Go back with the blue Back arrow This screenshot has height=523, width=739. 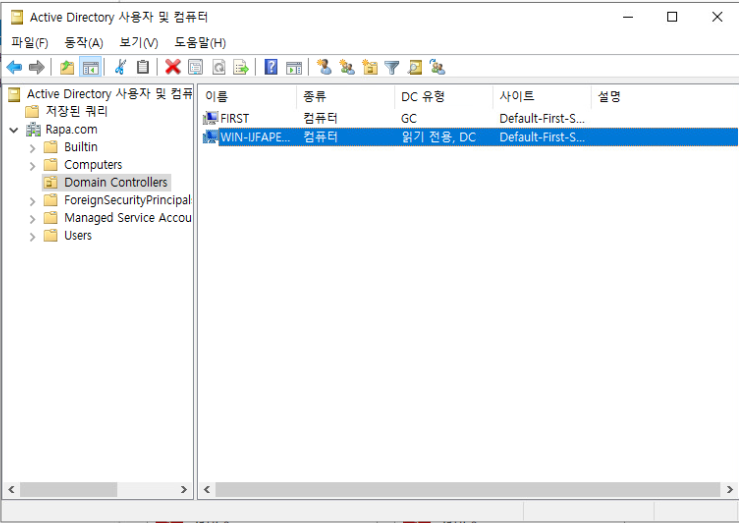tap(15, 67)
